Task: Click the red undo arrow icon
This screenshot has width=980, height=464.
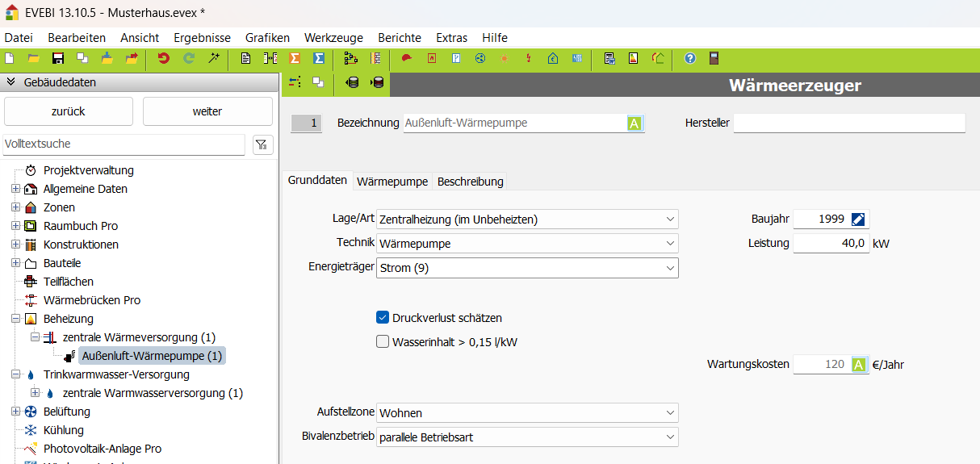Action: click(x=164, y=58)
